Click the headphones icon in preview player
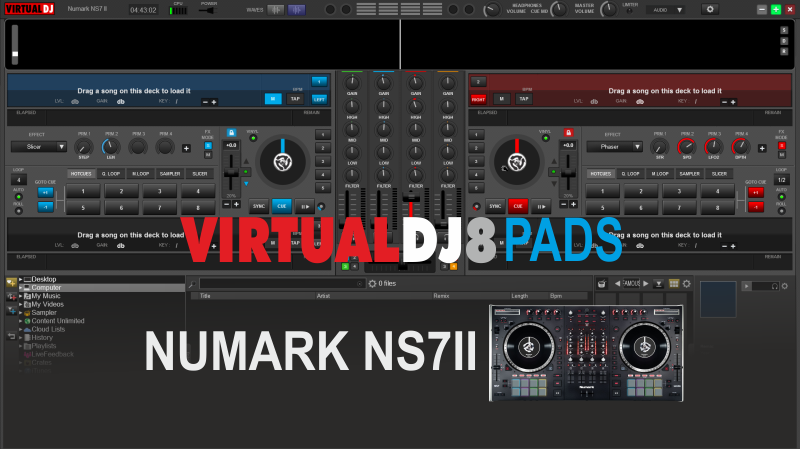800x449 pixels. point(774,286)
